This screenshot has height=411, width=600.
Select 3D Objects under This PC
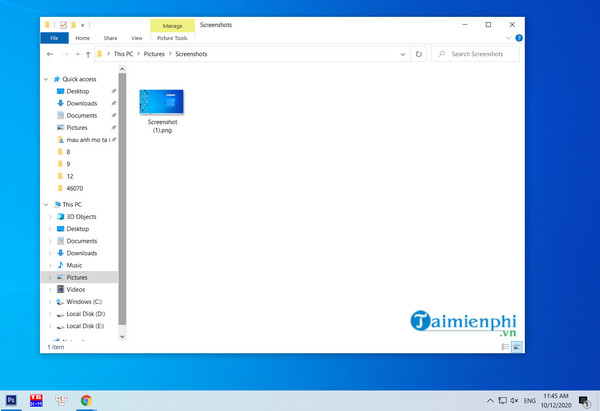pyautogui.click(x=81, y=217)
